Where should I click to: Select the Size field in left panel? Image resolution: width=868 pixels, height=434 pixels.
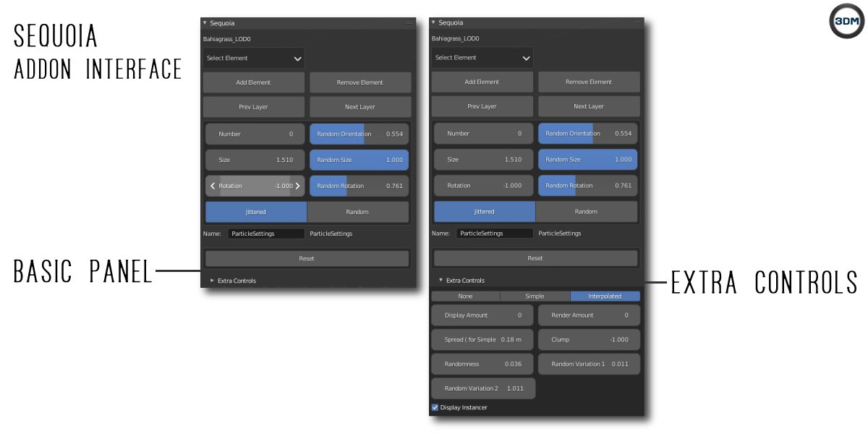pos(256,160)
